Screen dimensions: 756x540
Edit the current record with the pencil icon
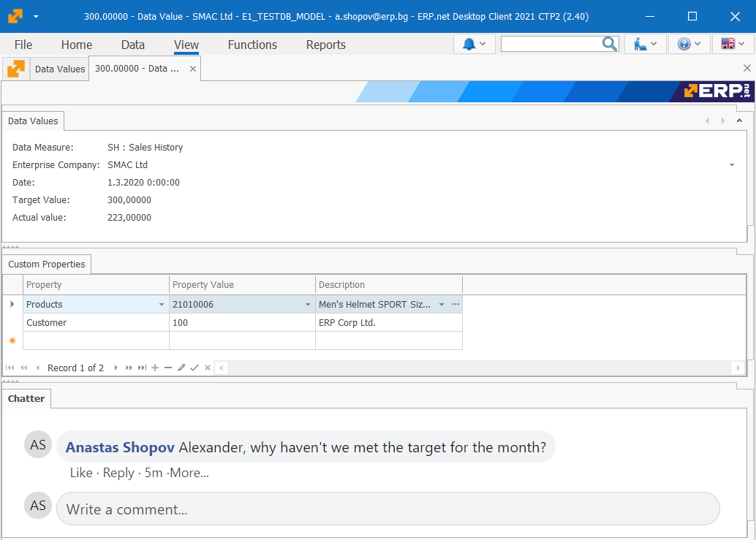pos(181,368)
